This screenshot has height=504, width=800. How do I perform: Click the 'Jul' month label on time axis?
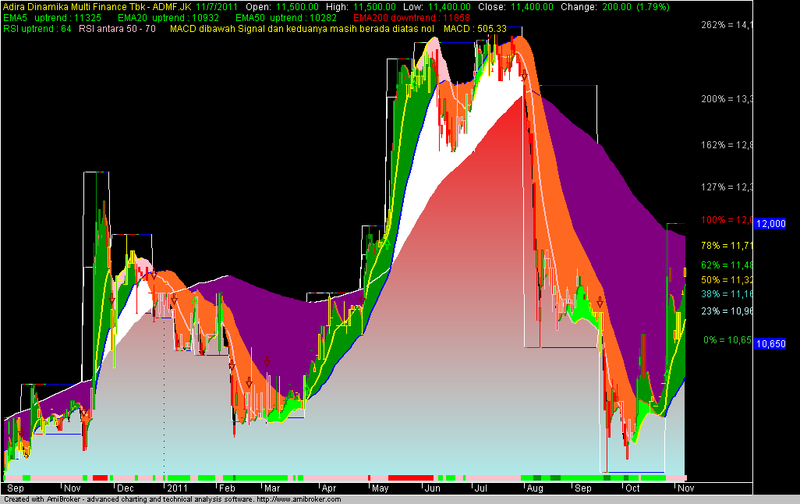481,488
